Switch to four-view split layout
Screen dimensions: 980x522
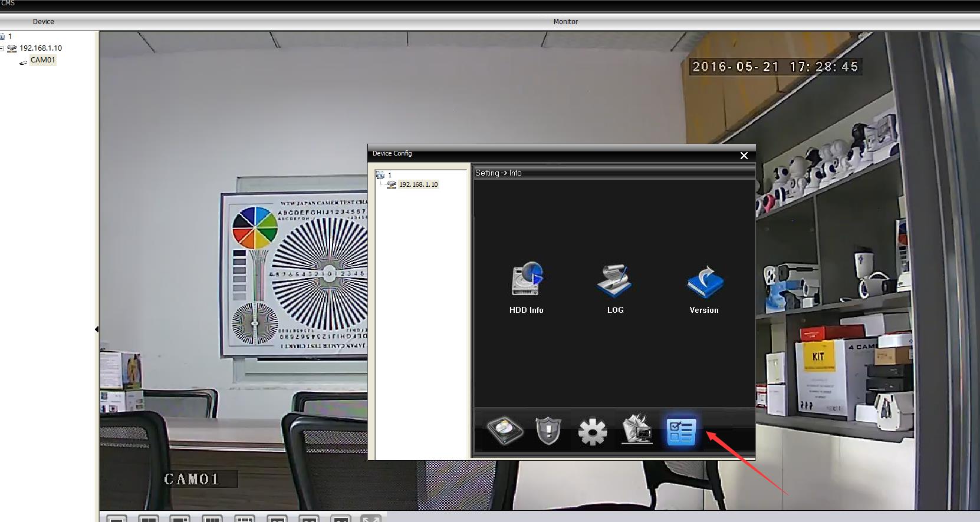[x=149, y=518]
